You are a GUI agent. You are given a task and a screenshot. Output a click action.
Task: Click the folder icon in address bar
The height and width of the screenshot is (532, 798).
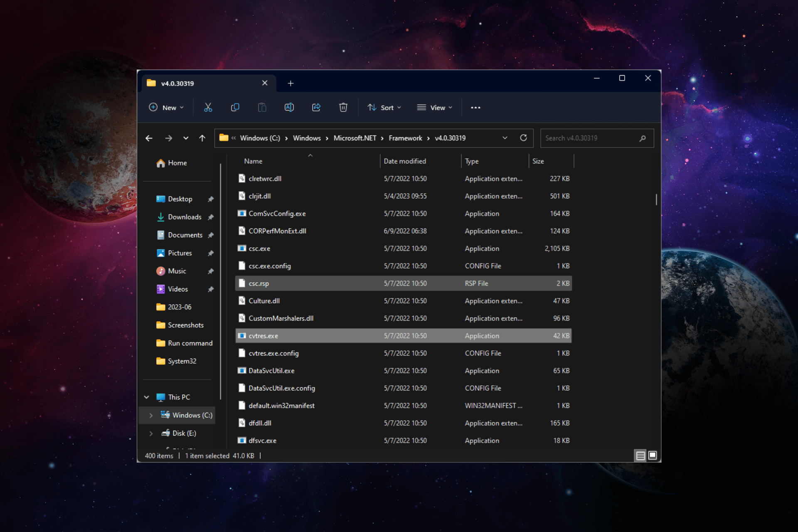point(224,138)
